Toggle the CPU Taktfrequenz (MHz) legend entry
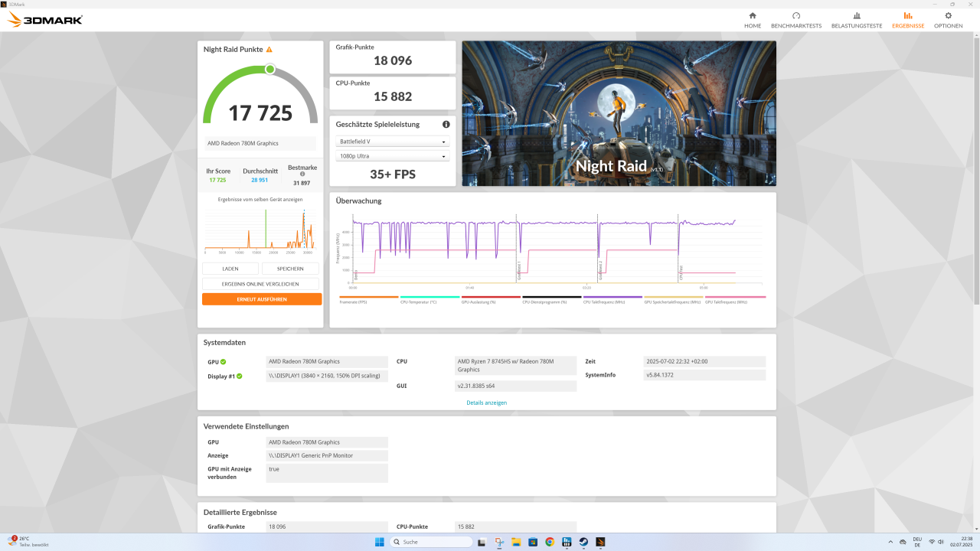Viewport: 980px width, 551px height. pos(612,299)
